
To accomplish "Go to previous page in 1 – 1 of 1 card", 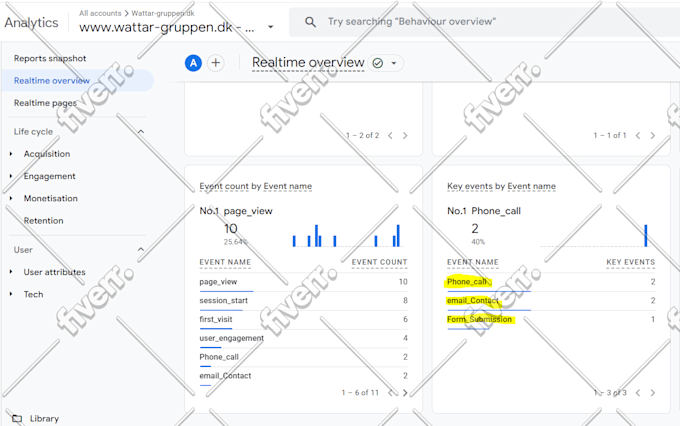I will click(x=638, y=135).
